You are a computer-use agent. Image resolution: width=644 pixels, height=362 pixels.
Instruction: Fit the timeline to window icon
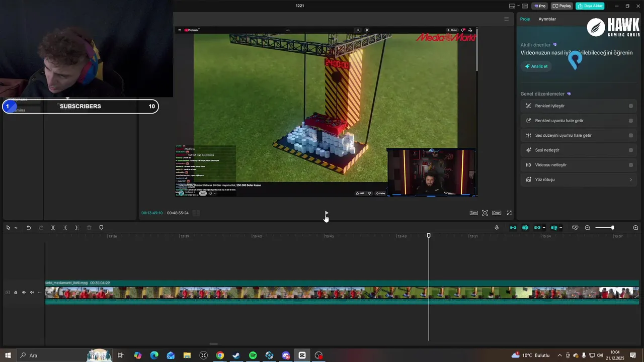[575, 228]
